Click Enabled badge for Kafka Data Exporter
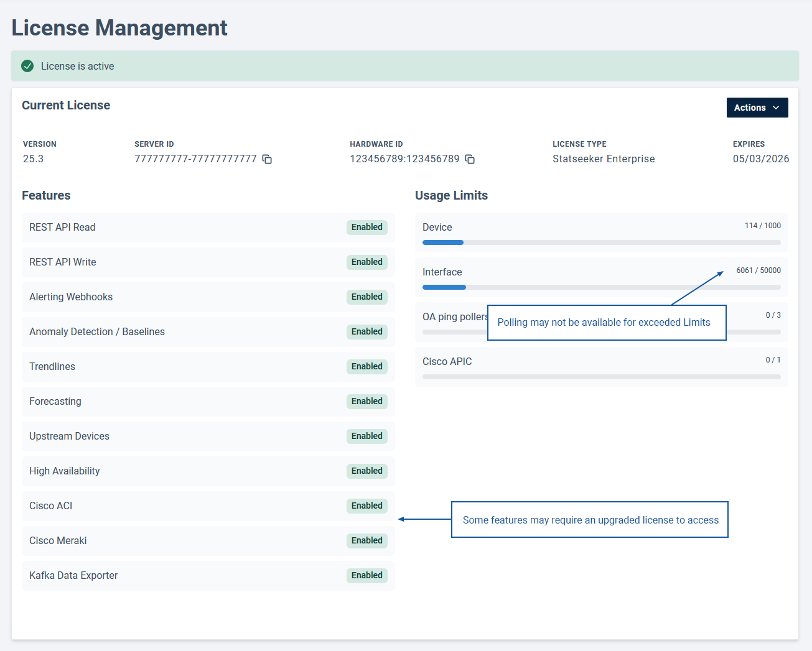 coord(366,575)
